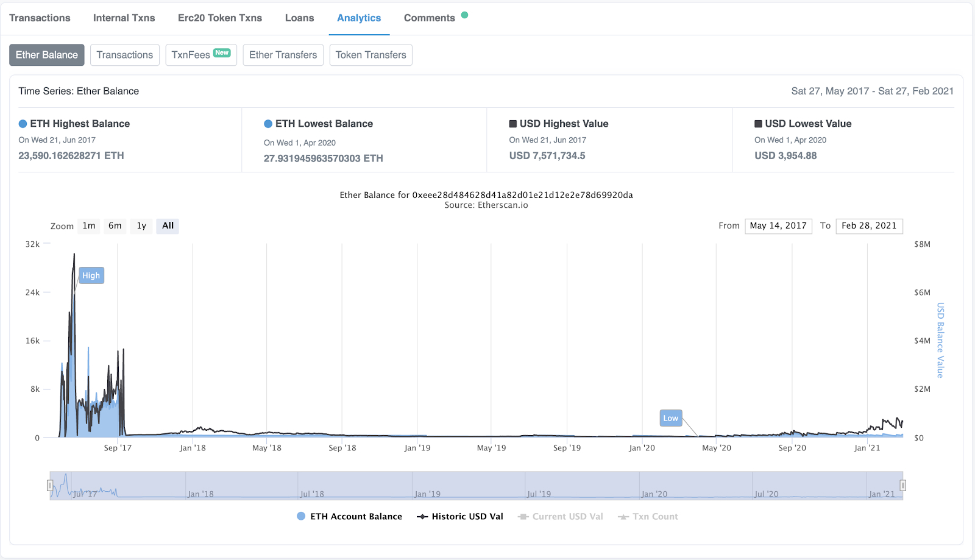975x560 pixels.
Task: Enable Txn Count legend series
Action: point(648,517)
